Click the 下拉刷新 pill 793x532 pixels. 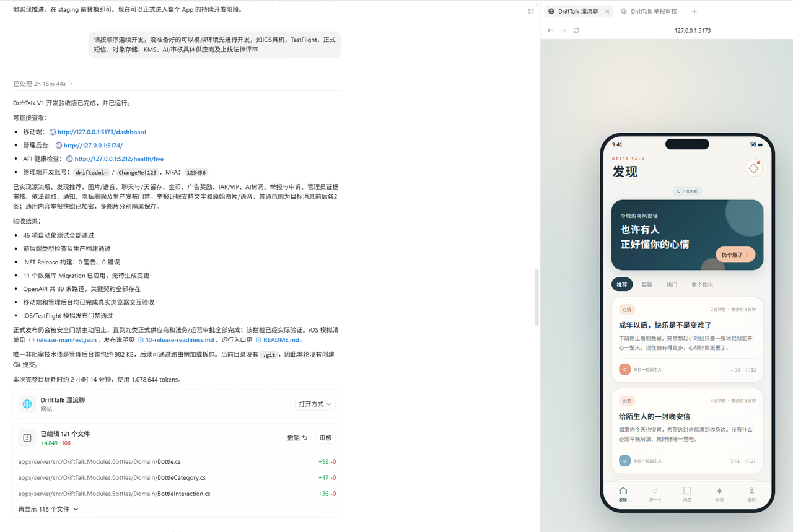[x=687, y=191]
